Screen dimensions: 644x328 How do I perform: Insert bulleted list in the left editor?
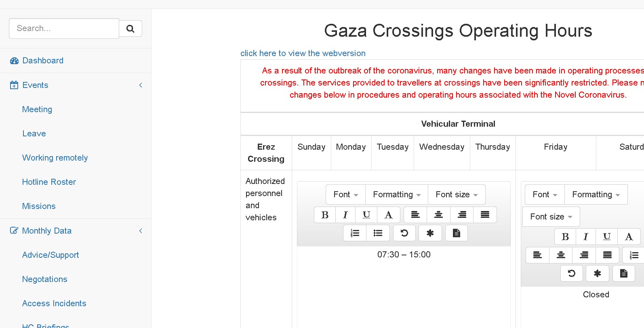(x=378, y=233)
